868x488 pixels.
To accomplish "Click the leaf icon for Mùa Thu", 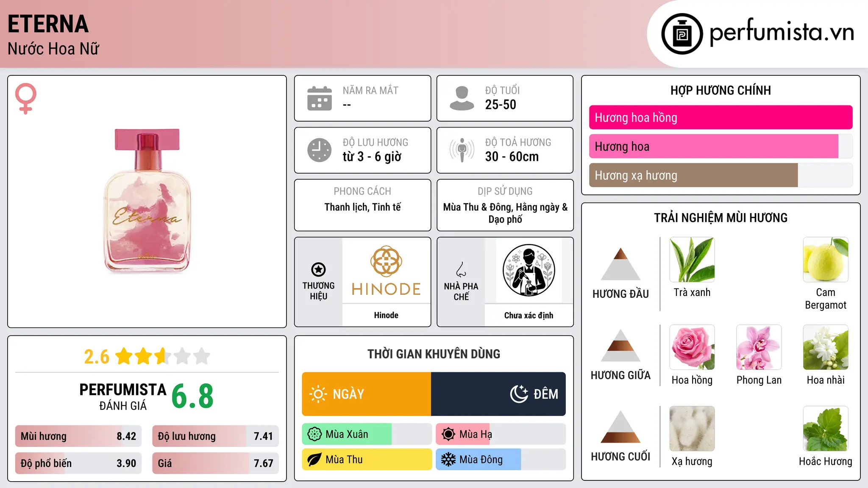I will pos(314,460).
